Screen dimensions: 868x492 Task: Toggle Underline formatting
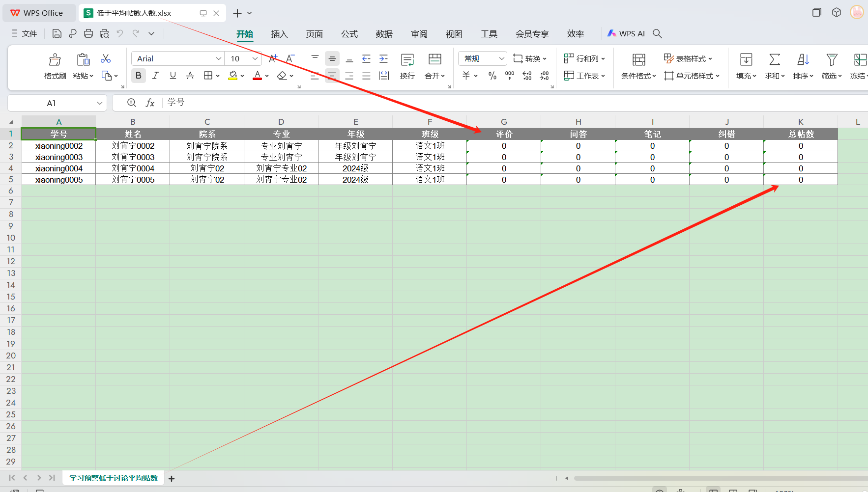point(173,76)
